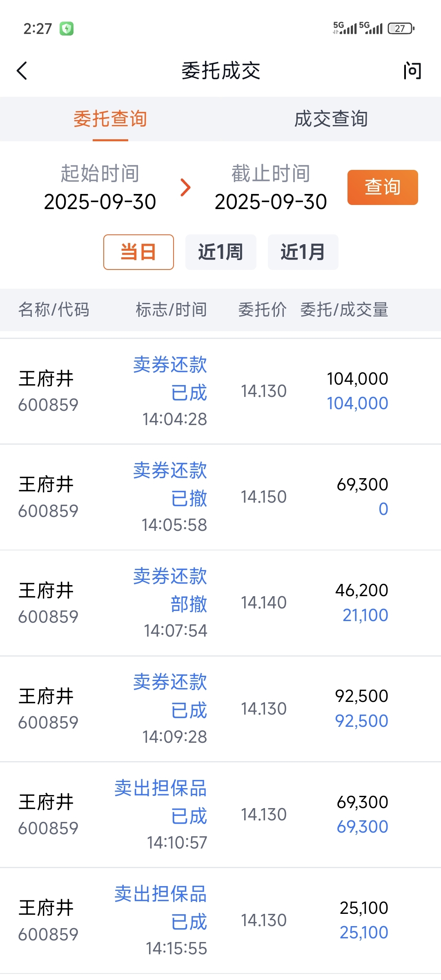441x980 pixels.
Task: Switch to 委托查询 tab
Action: (110, 119)
